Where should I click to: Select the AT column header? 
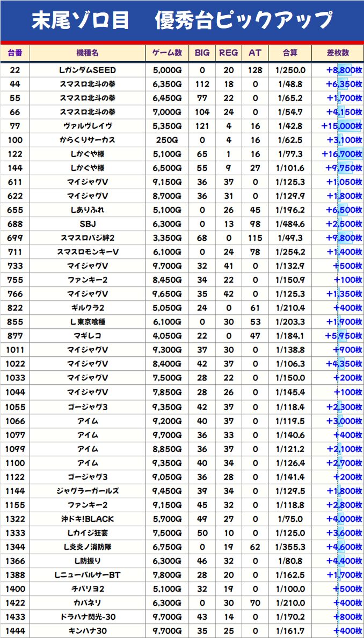pyautogui.click(x=255, y=53)
